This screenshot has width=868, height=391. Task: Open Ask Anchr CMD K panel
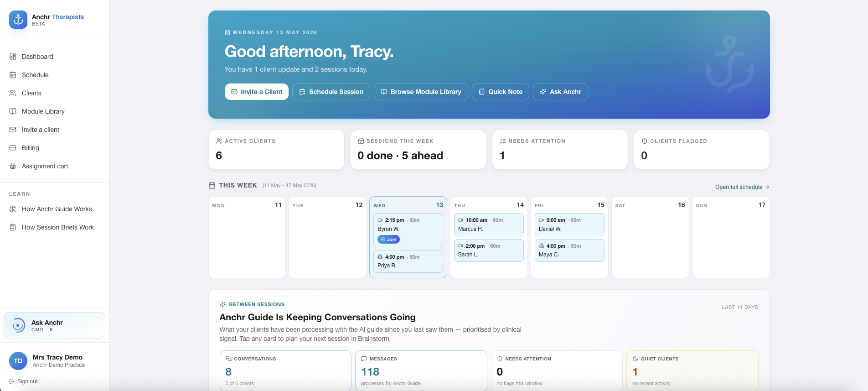coord(54,325)
